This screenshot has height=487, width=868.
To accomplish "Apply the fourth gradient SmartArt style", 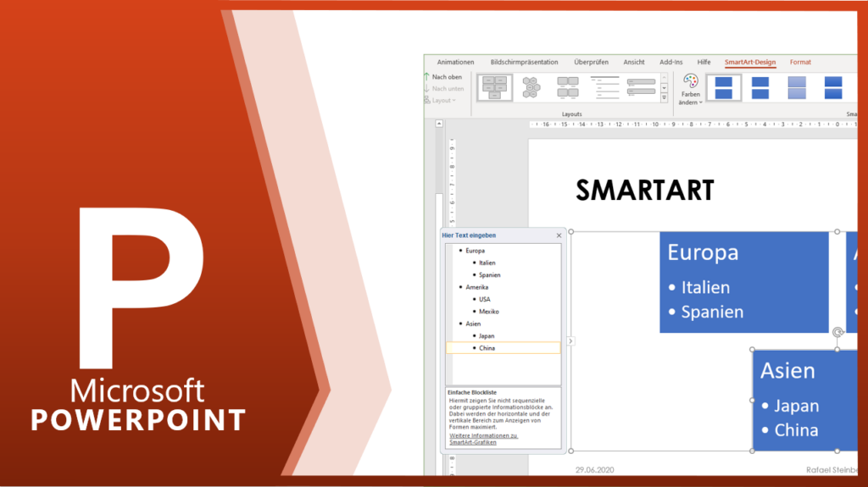I will [833, 87].
